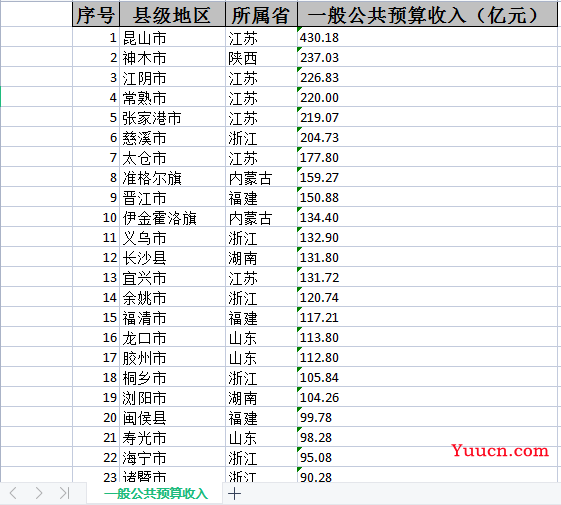
Task: Click the cell containing 闽侯县
Action: click(x=172, y=418)
